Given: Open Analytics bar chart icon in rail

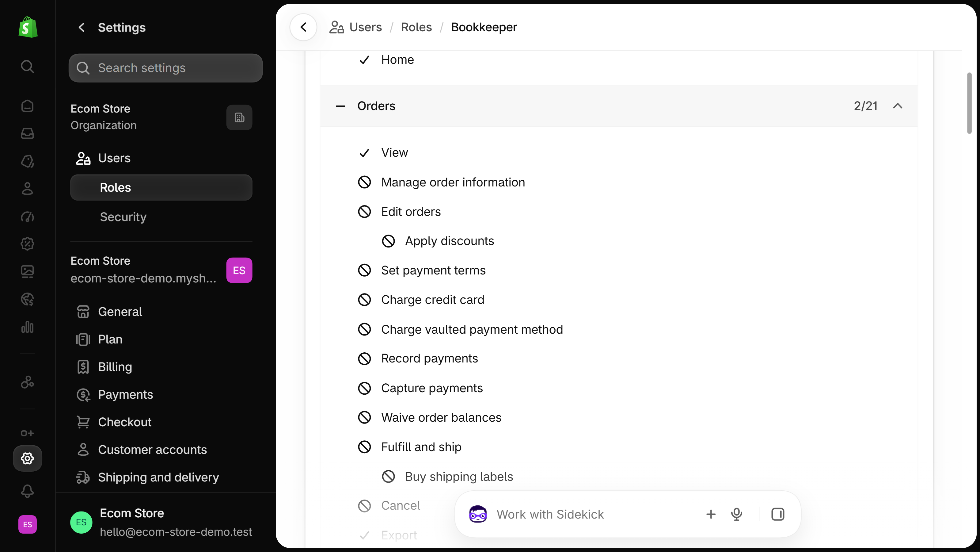Looking at the screenshot, I should (27, 327).
